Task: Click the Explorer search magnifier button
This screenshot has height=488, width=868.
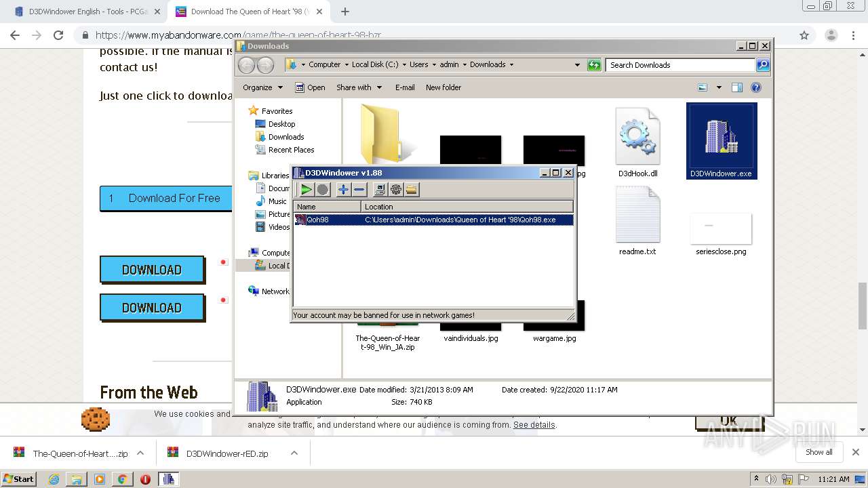Action: point(763,65)
